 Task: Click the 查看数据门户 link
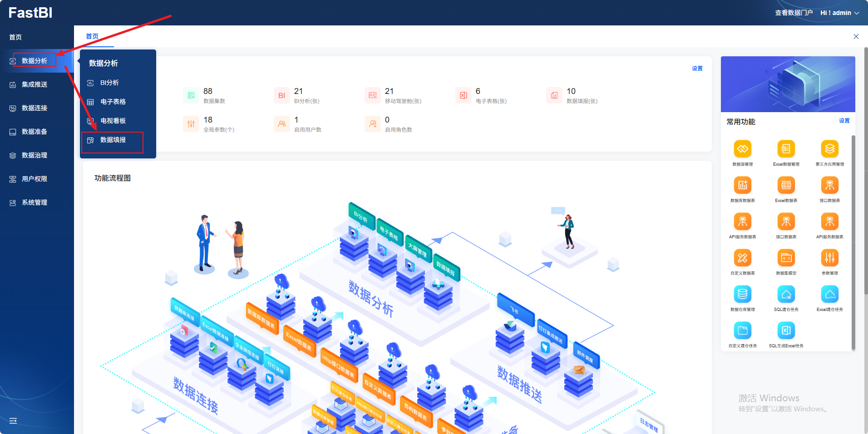click(794, 13)
